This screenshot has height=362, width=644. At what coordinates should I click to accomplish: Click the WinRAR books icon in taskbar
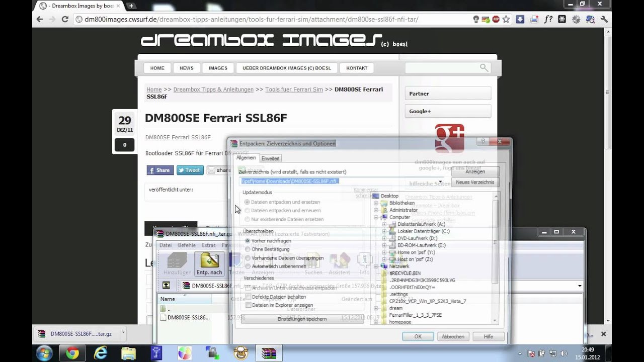coord(269,353)
